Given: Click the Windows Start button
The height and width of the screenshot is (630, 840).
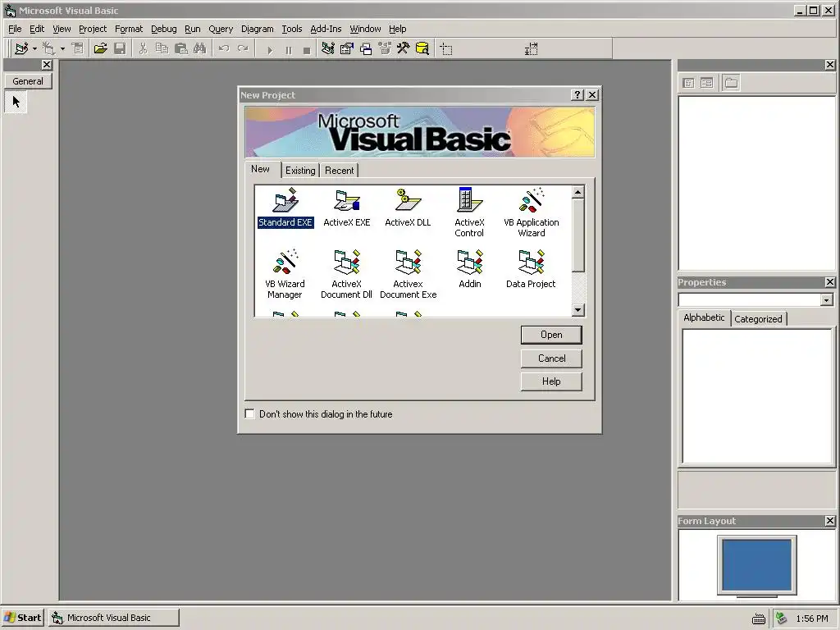Looking at the screenshot, I should [22, 618].
